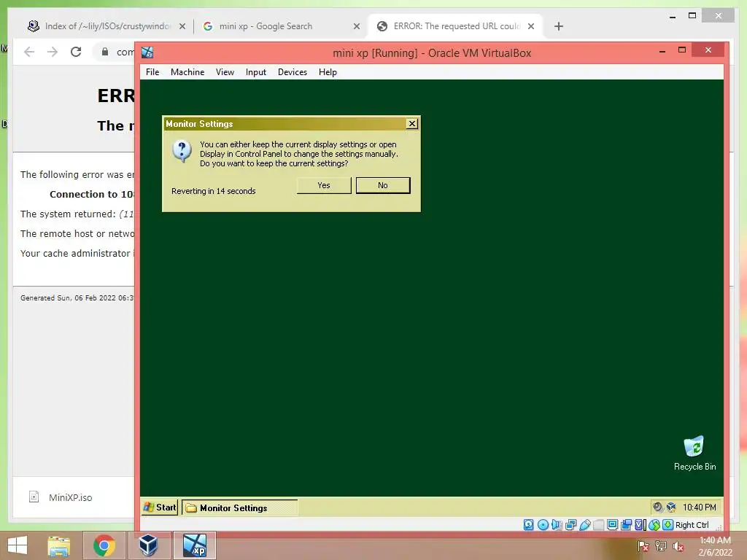Open the Devices menu
The image size is (747, 560).
point(293,72)
